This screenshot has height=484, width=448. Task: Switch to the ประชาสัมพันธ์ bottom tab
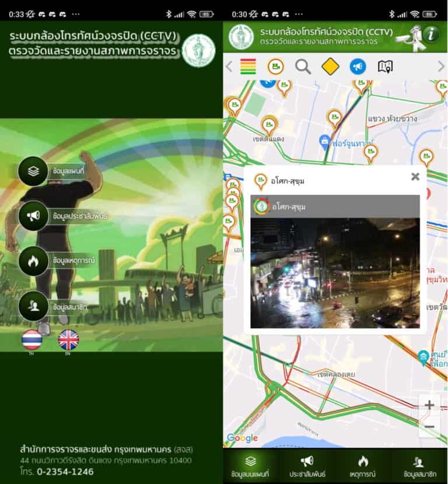(x=307, y=467)
